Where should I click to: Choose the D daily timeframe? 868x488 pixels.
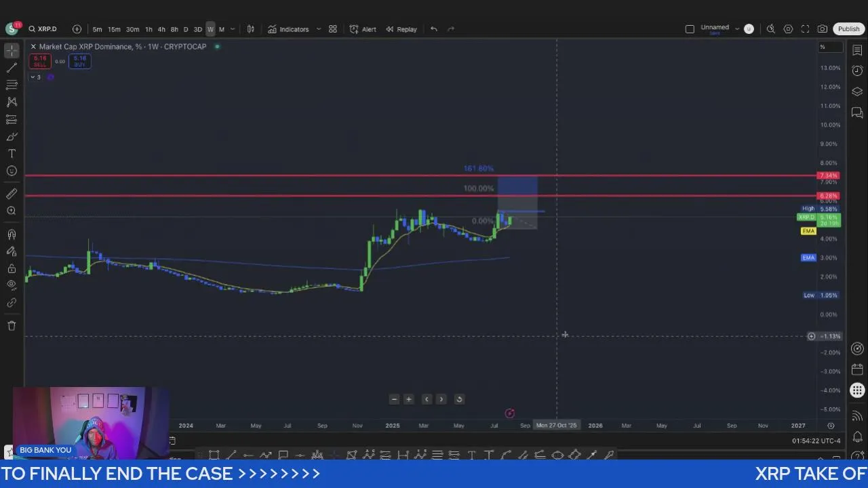[x=186, y=29]
